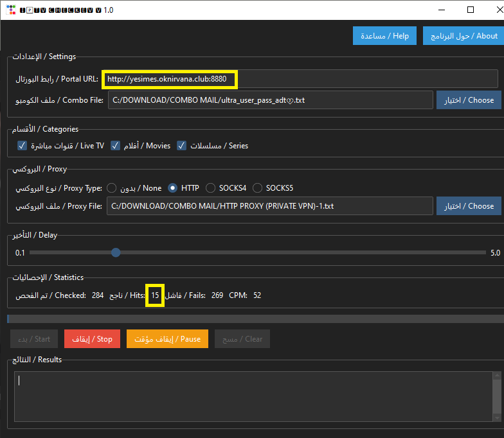Click the progress bar below Statistics

(256, 319)
